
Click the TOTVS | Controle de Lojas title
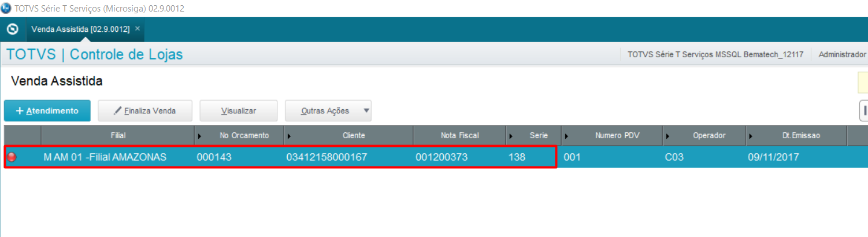click(x=94, y=55)
